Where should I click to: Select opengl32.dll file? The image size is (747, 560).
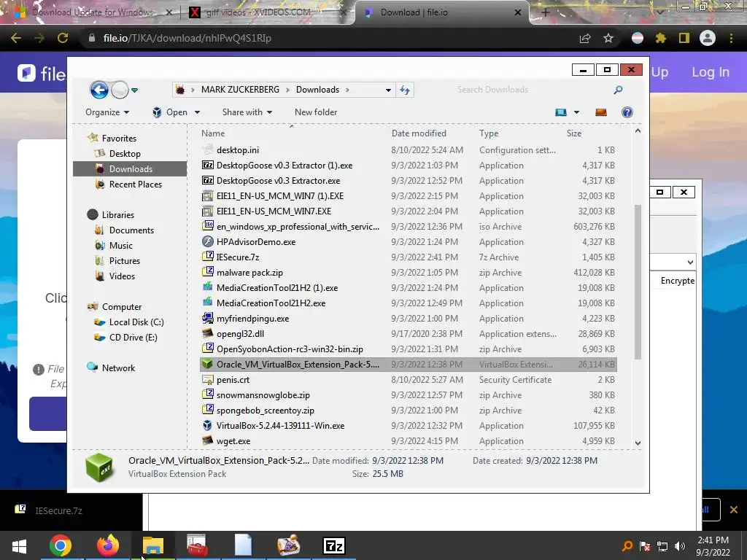click(x=408, y=334)
